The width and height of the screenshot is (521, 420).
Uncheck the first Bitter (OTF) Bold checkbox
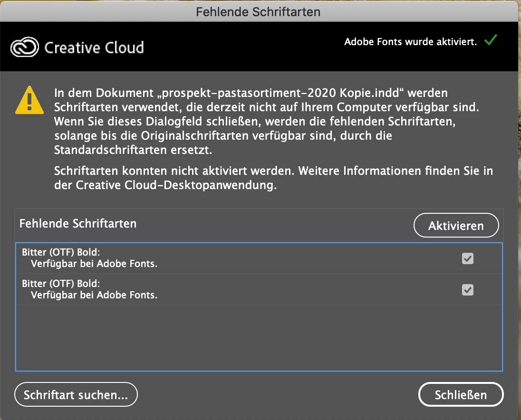click(467, 258)
